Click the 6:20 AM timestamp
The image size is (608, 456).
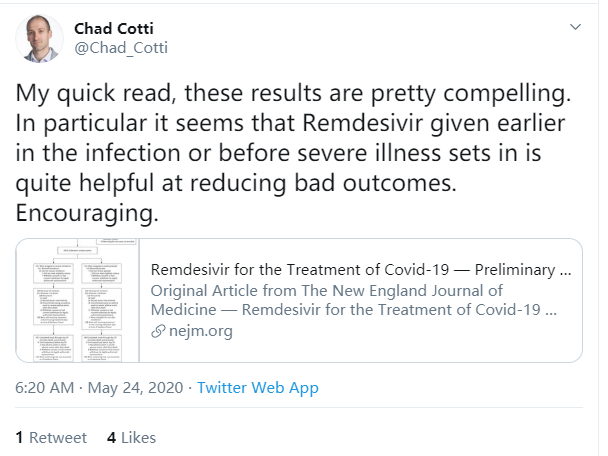point(44,387)
